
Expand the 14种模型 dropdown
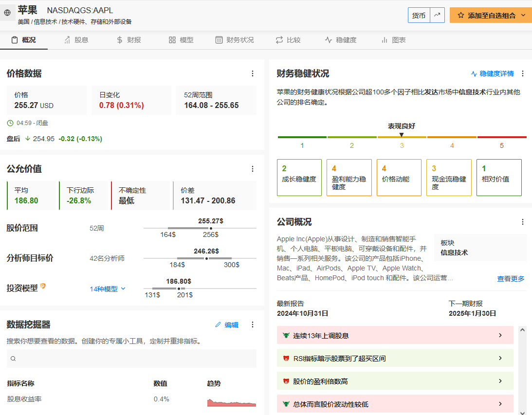pos(108,289)
